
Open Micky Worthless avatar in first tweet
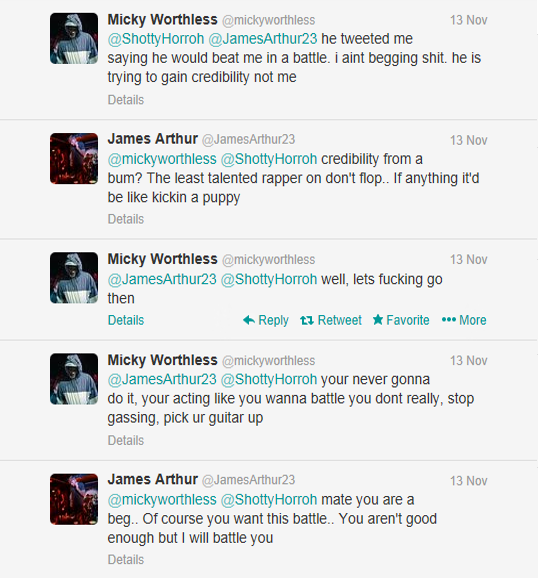click(74, 38)
